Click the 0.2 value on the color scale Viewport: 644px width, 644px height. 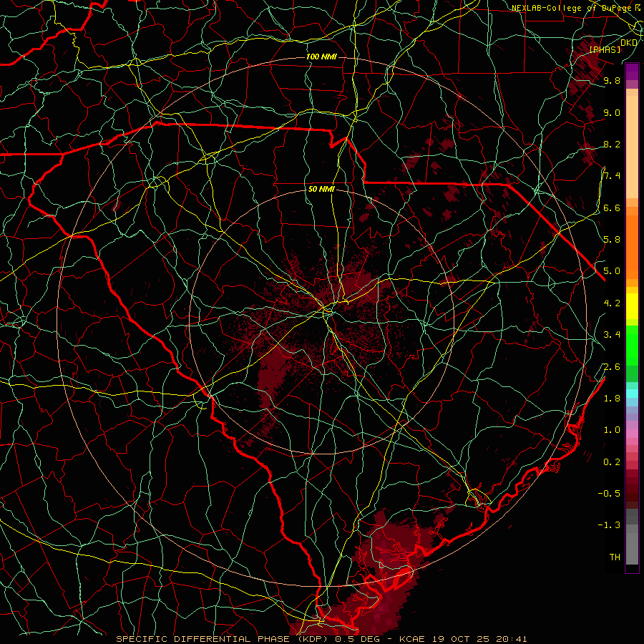tap(612, 462)
